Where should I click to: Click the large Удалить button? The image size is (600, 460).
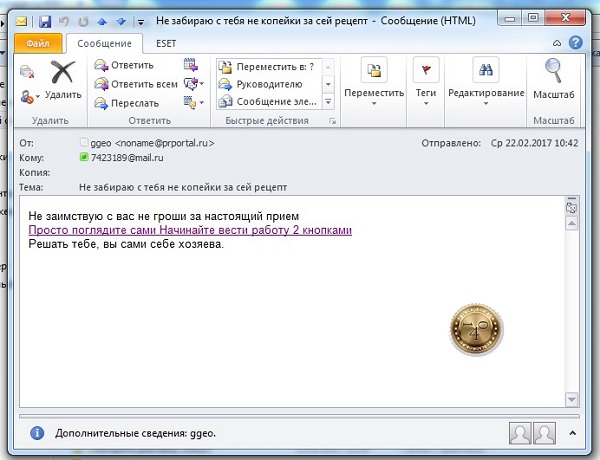coord(63,80)
